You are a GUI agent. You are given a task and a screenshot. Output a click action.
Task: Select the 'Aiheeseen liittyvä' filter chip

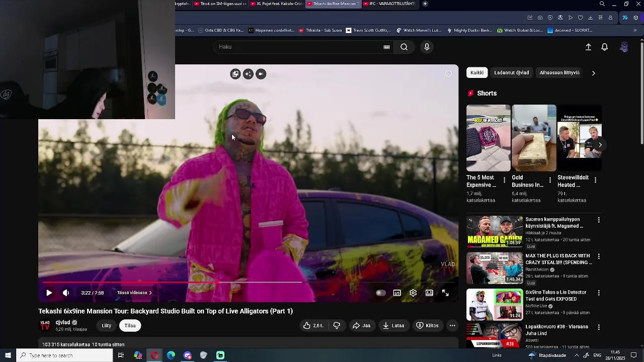pyautogui.click(x=559, y=73)
